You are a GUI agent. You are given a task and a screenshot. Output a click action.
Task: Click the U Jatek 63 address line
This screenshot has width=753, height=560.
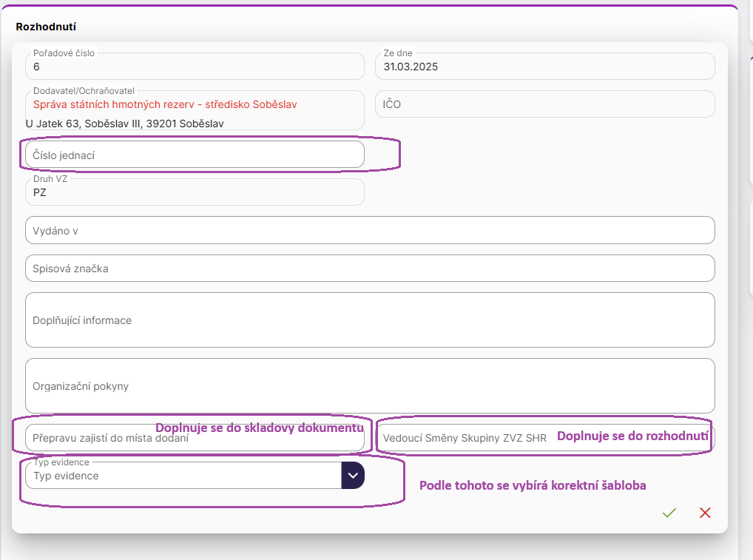[124, 124]
